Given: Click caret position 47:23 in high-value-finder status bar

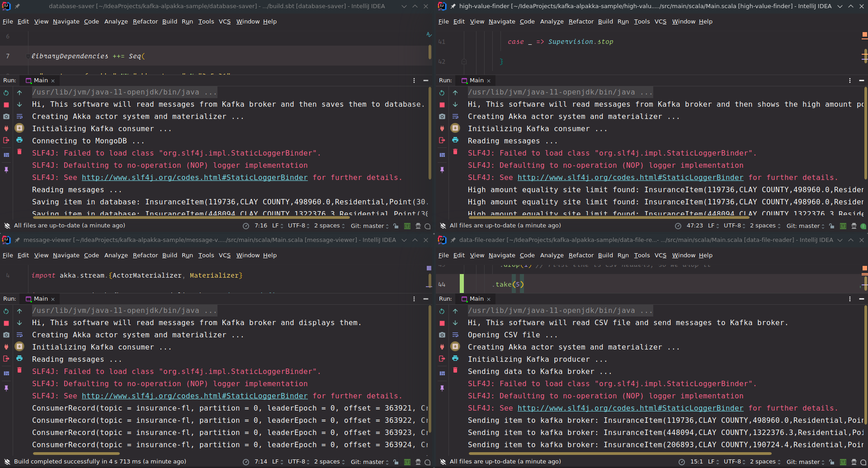Looking at the screenshot, I should 694,226.
